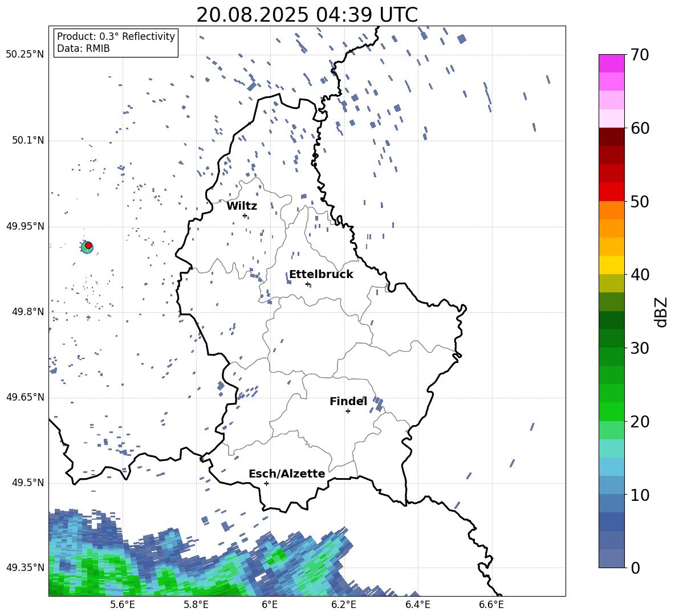Viewport: 675px width, 616px height.
Task: Click the Esch/Alzette city label
Action: 287,474
